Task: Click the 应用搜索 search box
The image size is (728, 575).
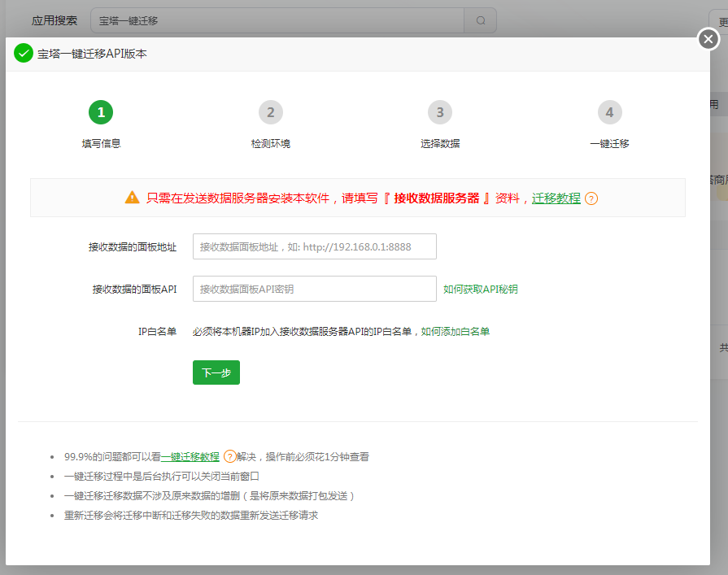Action: pyautogui.click(x=277, y=21)
